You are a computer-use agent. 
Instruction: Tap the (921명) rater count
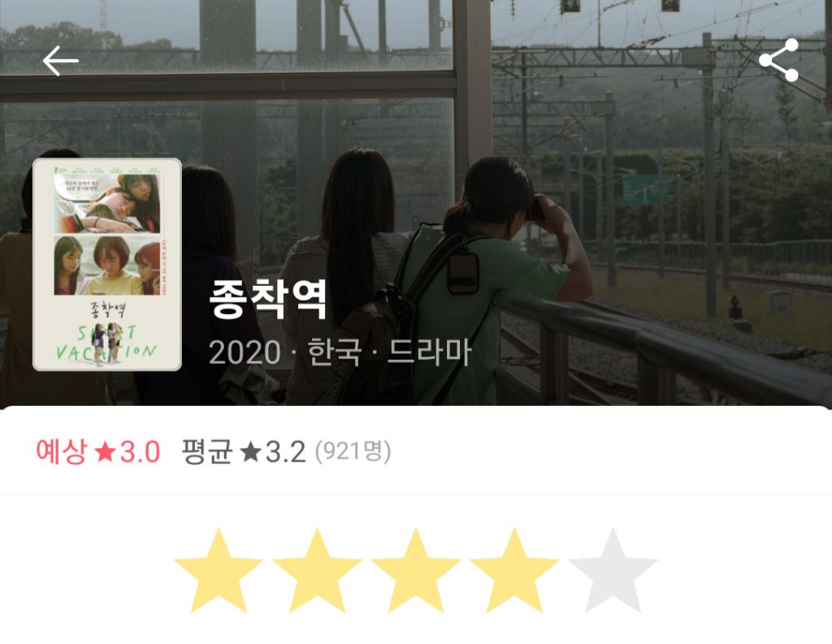click(353, 452)
